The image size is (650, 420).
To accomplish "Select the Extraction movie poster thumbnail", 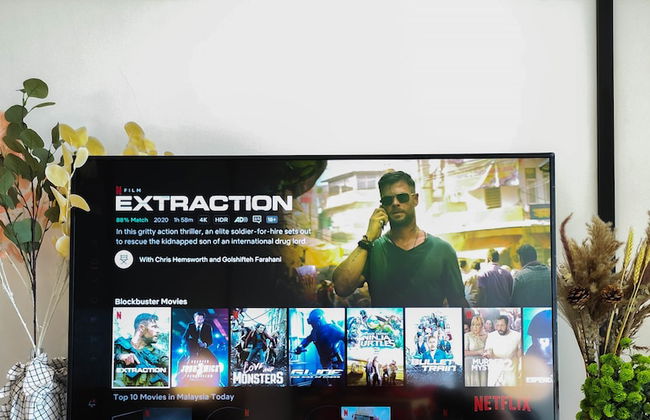I will [x=141, y=347].
